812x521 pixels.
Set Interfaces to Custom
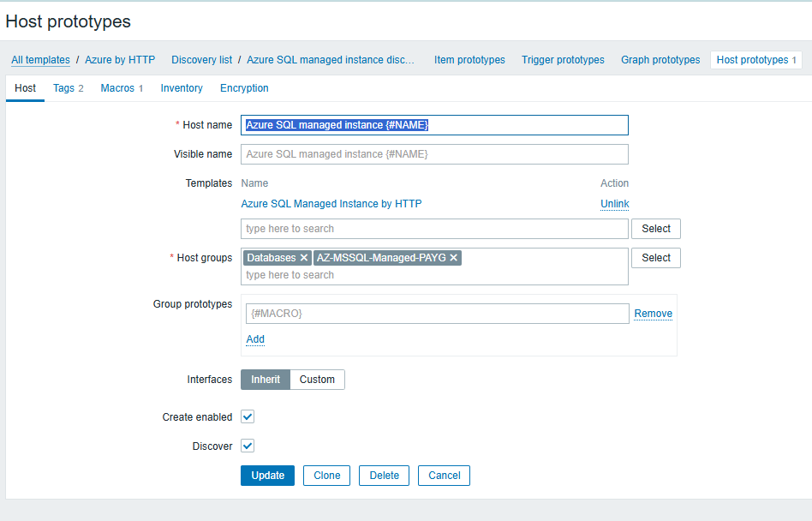tap(318, 380)
